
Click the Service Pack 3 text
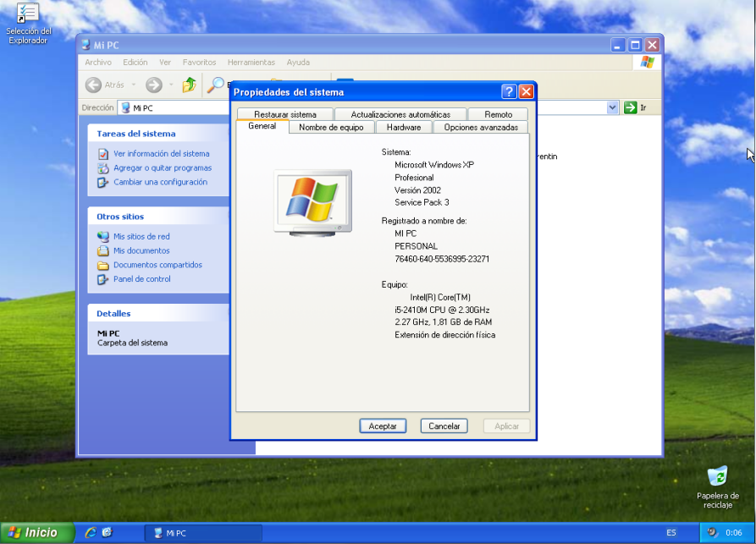pyautogui.click(x=422, y=202)
